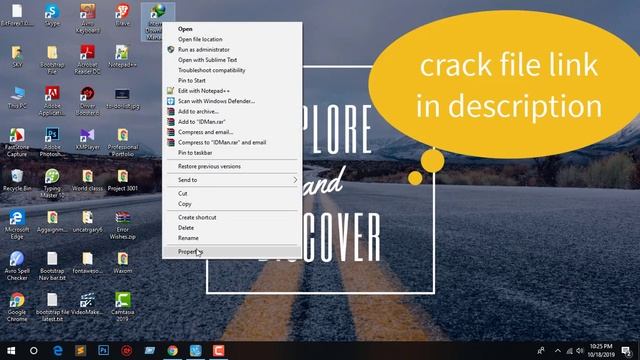The width and height of the screenshot is (640, 360).
Task: Choose Add to "IDMan.rar"
Action: tap(232, 122)
